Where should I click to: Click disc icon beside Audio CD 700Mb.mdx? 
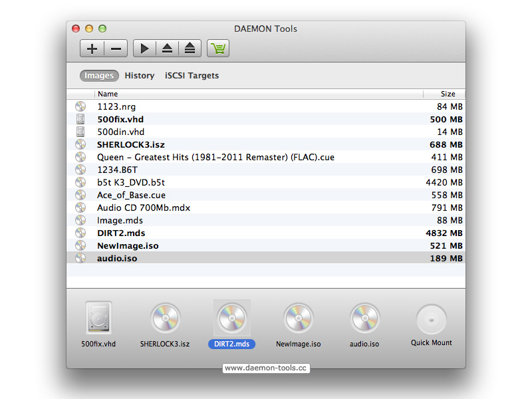tap(80, 207)
